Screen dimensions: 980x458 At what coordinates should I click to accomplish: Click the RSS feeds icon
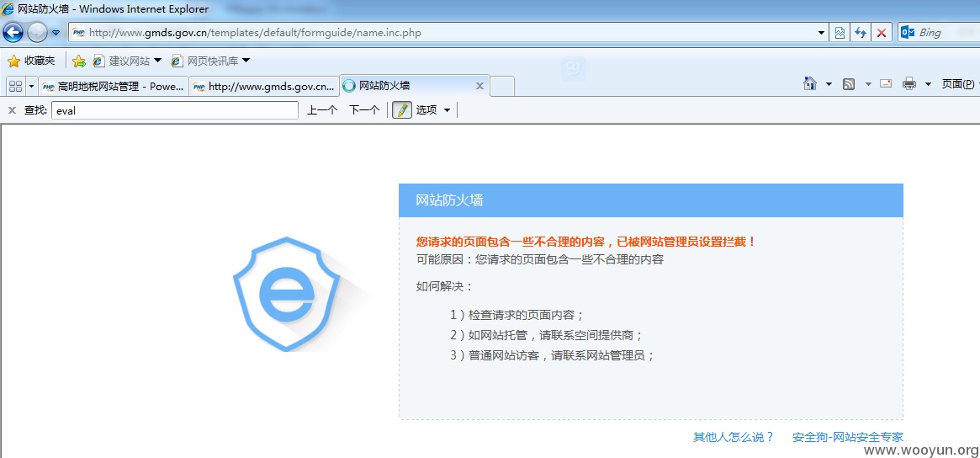click(x=849, y=84)
